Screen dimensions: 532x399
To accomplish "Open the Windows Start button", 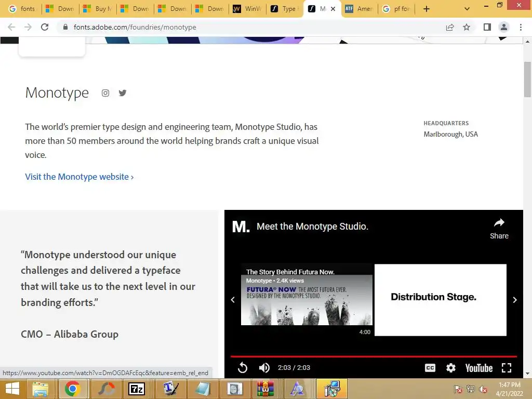I will pos(12,389).
